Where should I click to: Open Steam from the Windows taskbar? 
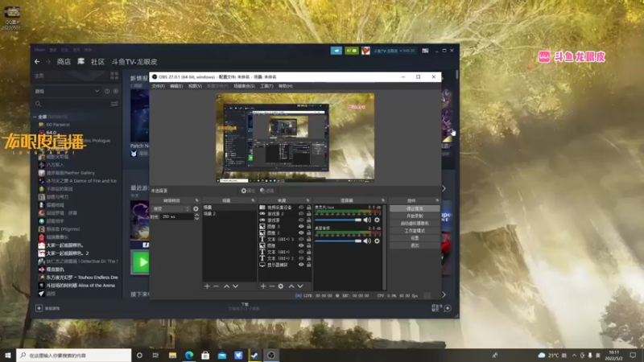pyautogui.click(x=255, y=355)
